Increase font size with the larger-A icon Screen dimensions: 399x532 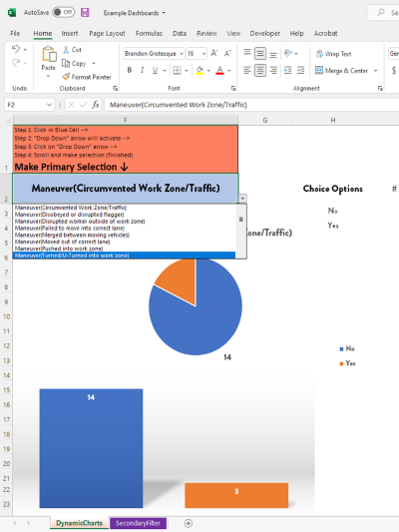[x=214, y=53]
